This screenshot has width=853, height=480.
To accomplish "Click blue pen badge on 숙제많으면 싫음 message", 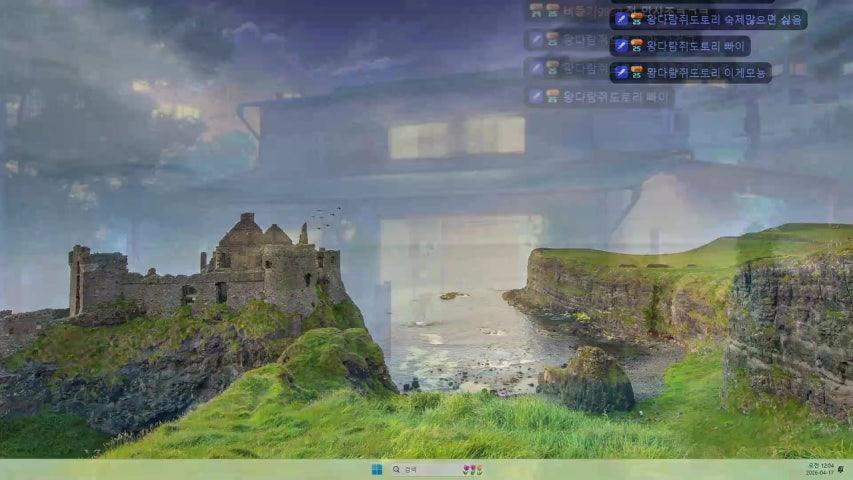I will [621, 19].
